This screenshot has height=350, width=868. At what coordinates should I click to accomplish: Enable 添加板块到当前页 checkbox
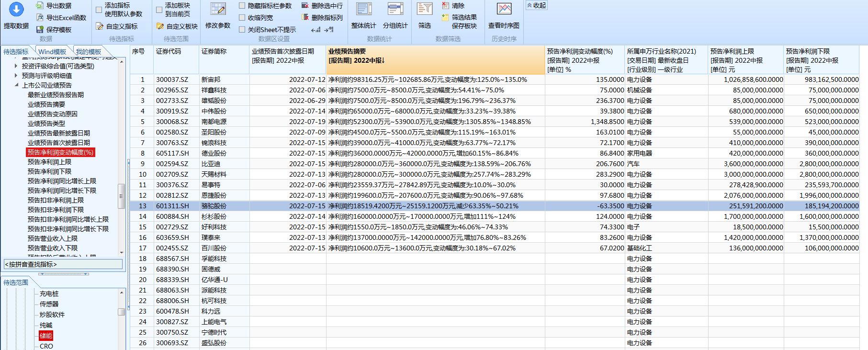(x=159, y=10)
